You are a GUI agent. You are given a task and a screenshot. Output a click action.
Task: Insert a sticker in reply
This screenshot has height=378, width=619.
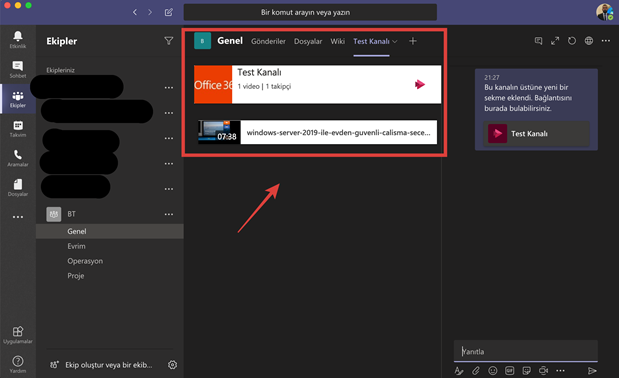click(x=526, y=371)
